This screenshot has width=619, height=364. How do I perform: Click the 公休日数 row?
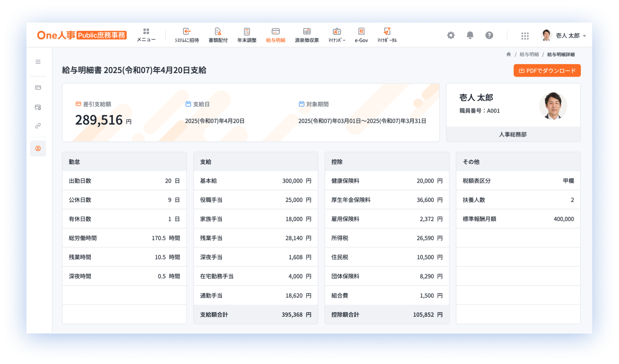point(124,200)
